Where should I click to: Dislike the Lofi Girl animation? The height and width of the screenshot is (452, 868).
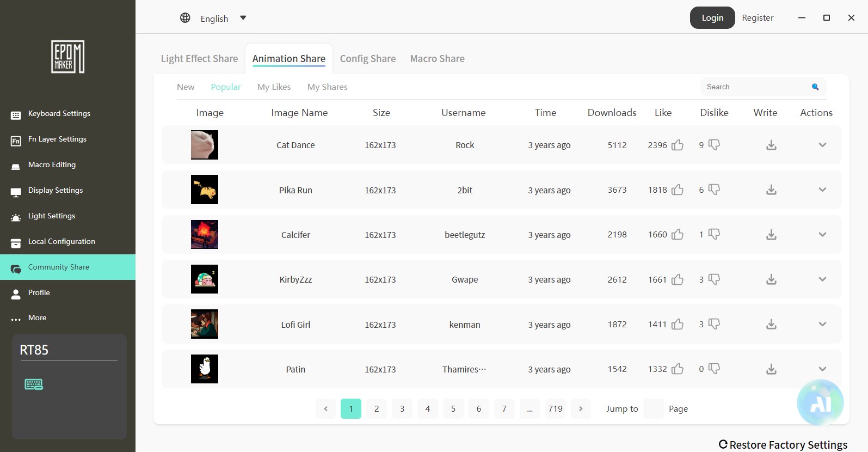coord(714,324)
